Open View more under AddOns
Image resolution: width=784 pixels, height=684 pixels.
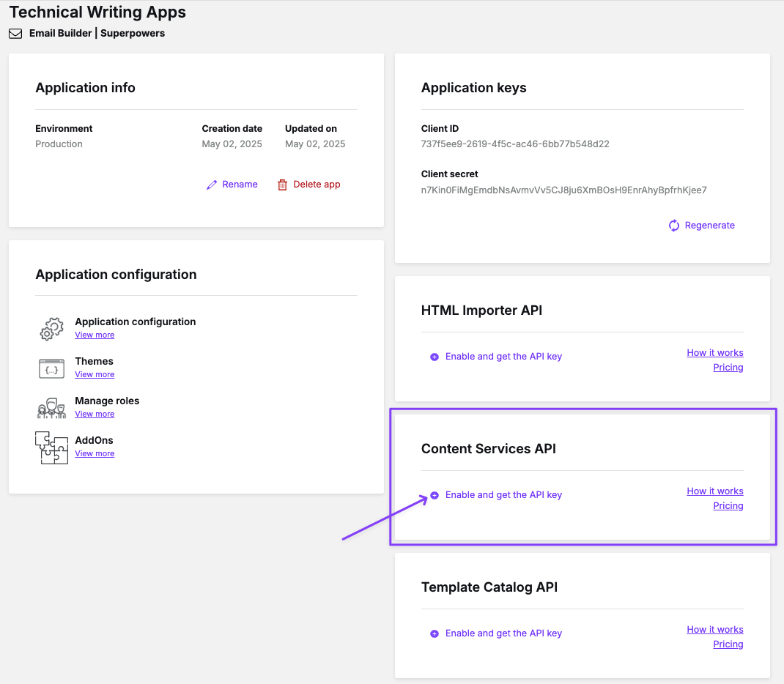point(95,454)
